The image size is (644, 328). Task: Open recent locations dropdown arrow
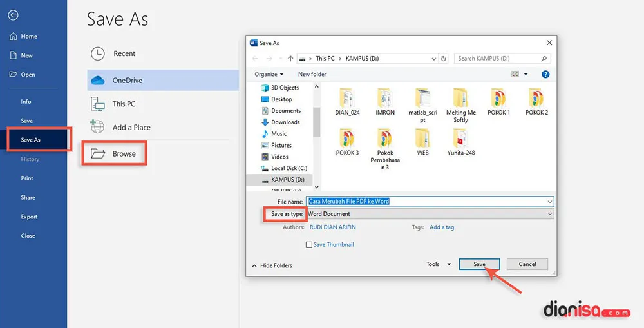pos(281,59)
